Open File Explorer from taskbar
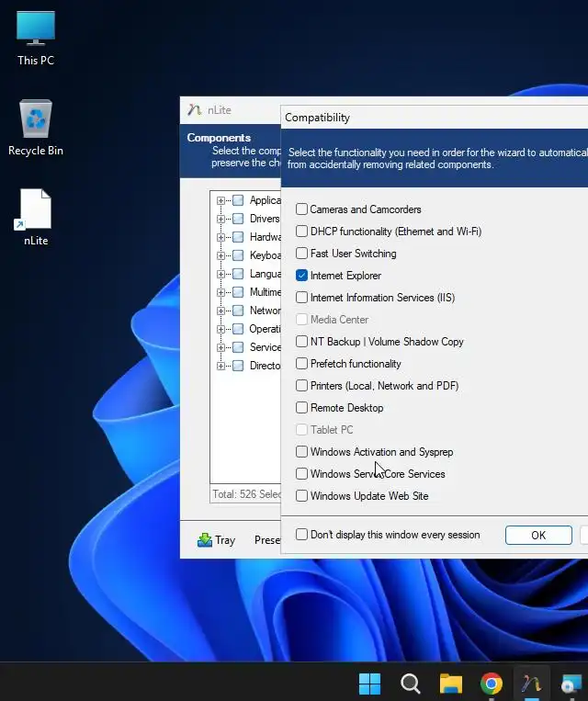 point(451,684)
